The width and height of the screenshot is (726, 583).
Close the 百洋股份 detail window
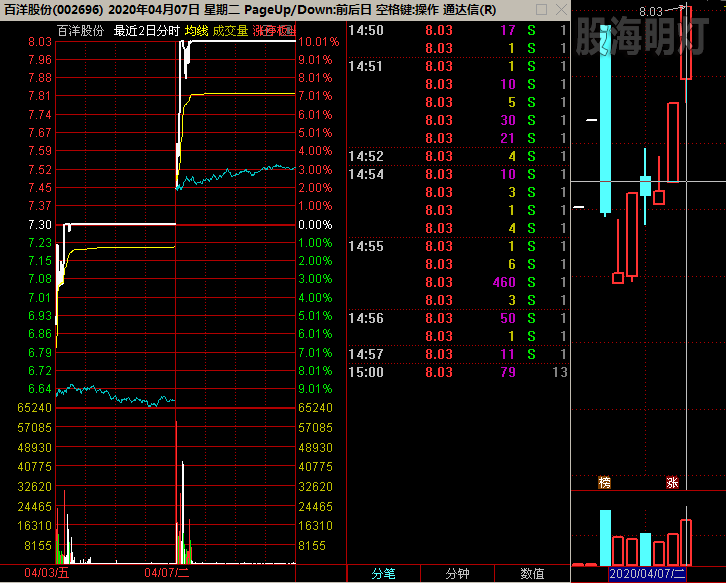pos(561,9)
